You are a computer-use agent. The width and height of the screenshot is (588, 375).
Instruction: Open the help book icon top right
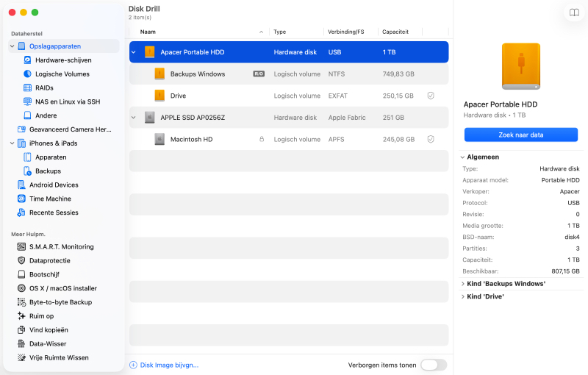coord(573,12)
